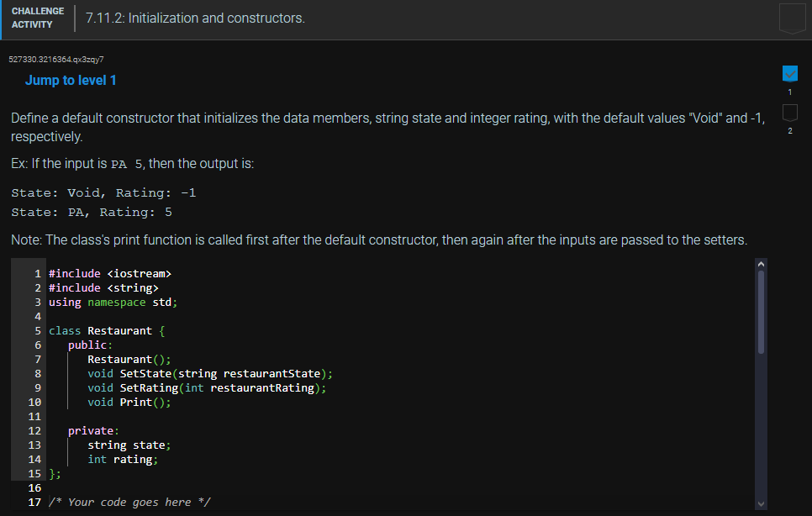Click the title 7.11.2 Initialization and constructors
The height and width of the screenshot is (516, 812).
pos(193,18)
